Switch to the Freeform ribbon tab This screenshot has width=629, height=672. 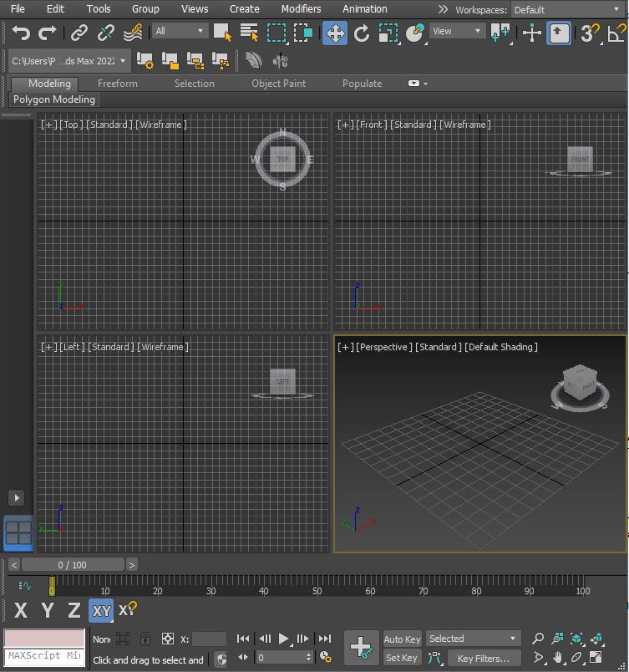(x=118, y=84)
